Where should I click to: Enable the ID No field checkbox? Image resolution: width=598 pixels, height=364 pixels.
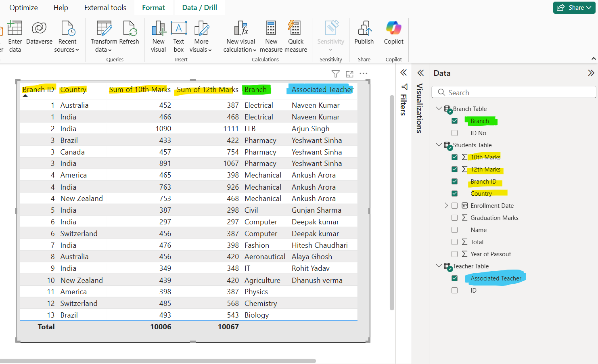455,133
